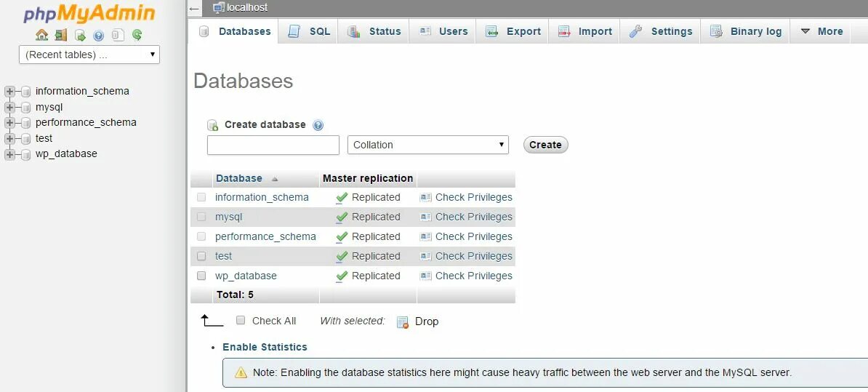Click the new database name field
868x392 pixels.
(273, 145)
